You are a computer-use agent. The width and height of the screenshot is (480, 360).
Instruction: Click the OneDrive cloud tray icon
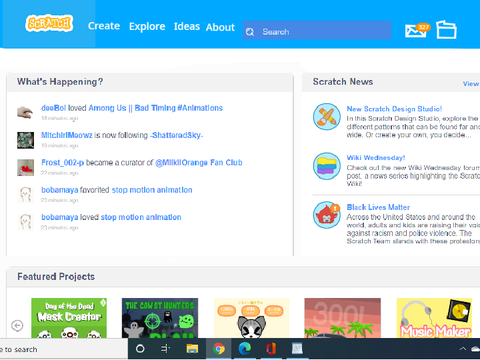476,349
